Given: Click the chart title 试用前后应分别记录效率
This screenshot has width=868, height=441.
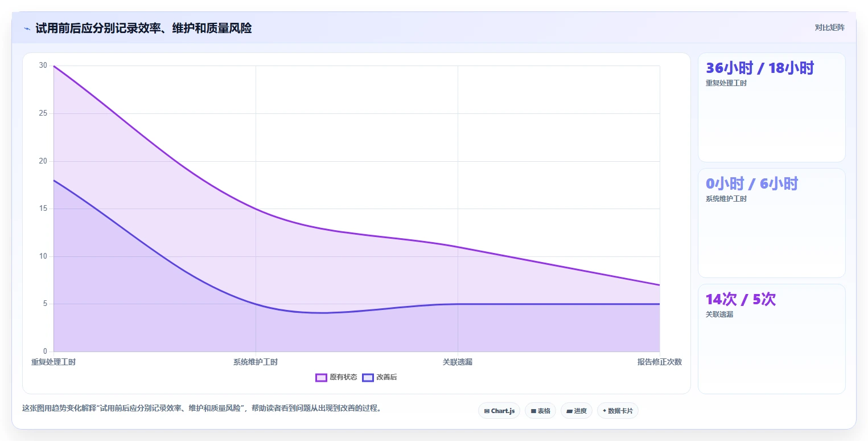Looking at the screenshot, I should pos(143,28).
